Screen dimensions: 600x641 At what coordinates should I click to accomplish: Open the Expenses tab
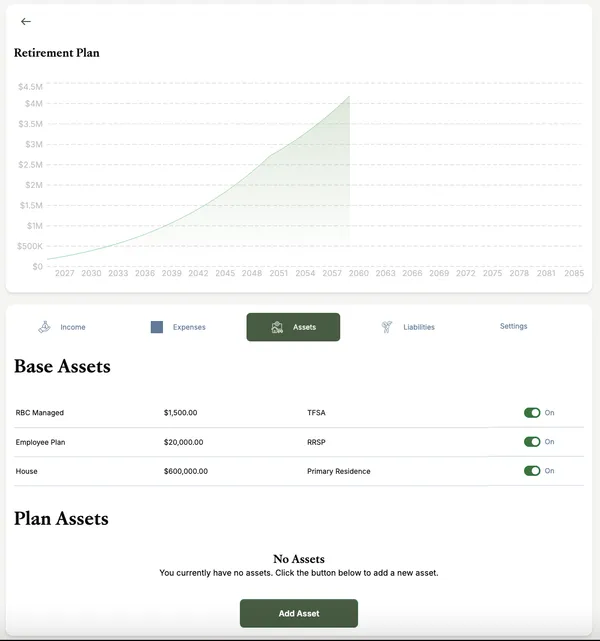[x=178, y=327]
